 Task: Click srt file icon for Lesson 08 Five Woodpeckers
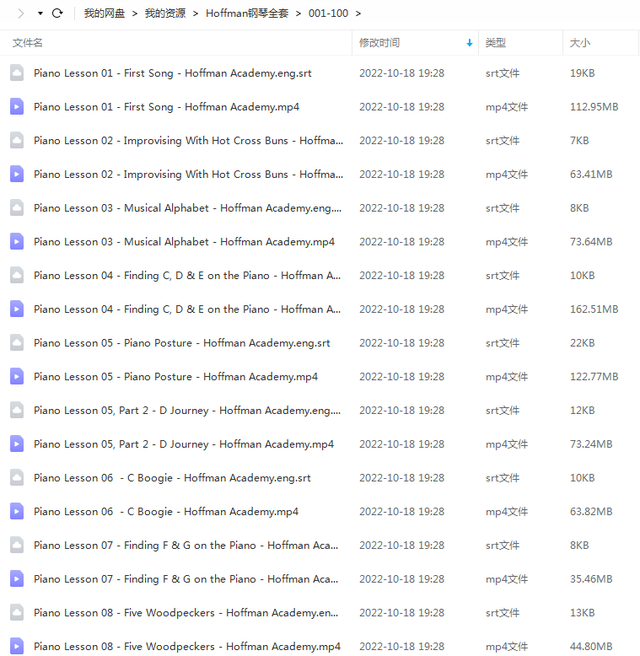pyautogui.click(x=17, y=612)
